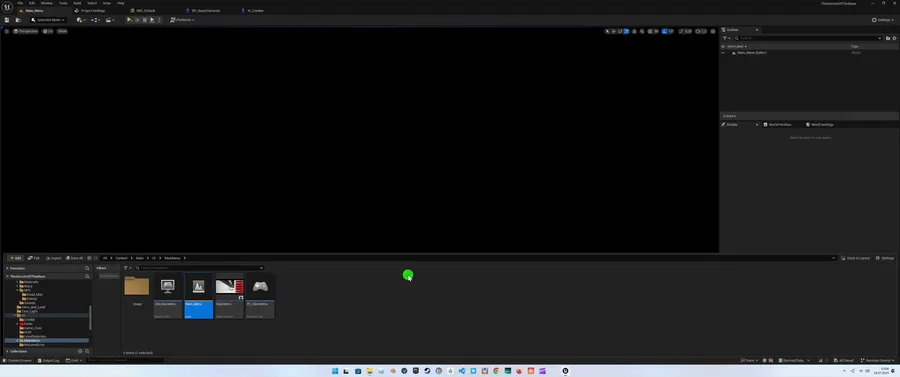Click the Perspective viewport button
Viewport: 900px width, 377px height.
pyautogui.click(x=25, y=31)
